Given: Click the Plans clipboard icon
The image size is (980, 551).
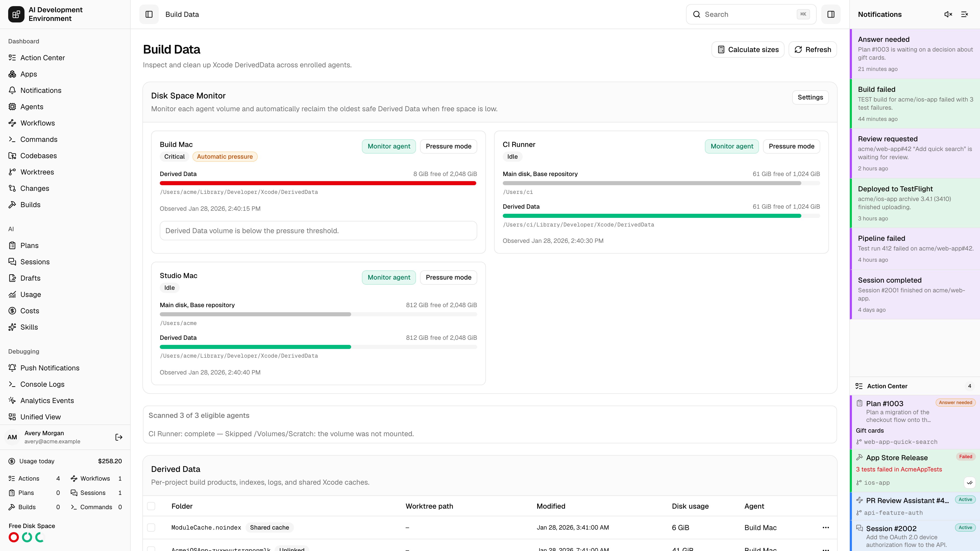Looking at the screenshot, I should coord(12,246).
